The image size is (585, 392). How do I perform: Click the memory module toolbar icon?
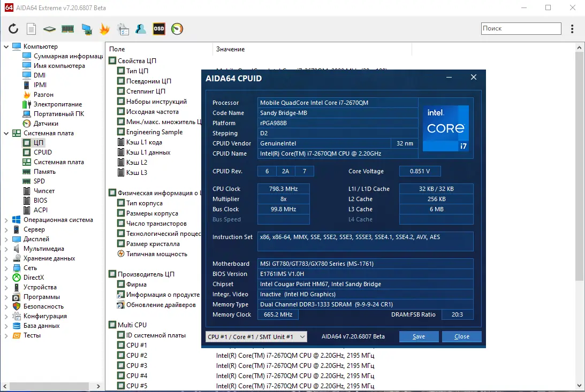pos(67,29)
